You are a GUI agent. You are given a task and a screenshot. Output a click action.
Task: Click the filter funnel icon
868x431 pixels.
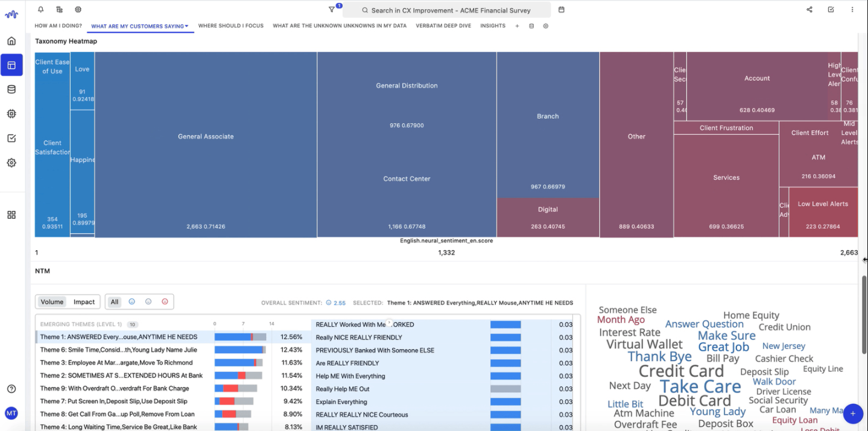click(332, 10)
